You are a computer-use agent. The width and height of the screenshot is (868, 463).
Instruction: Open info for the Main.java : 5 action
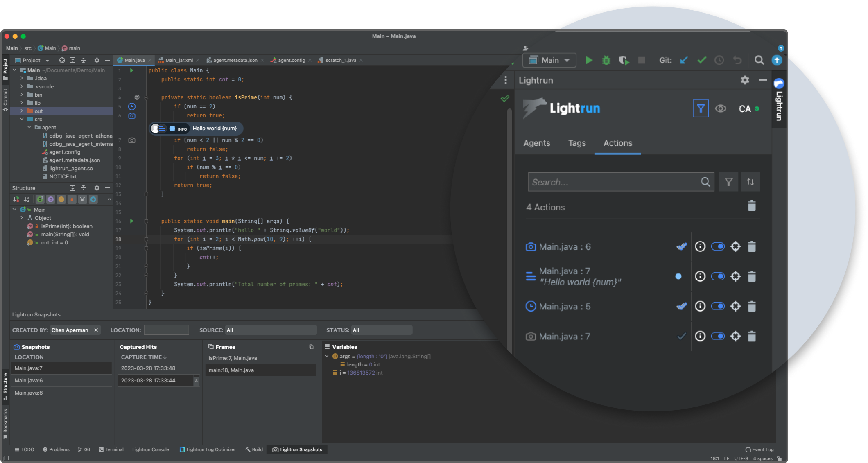click(x=700, y=306)
